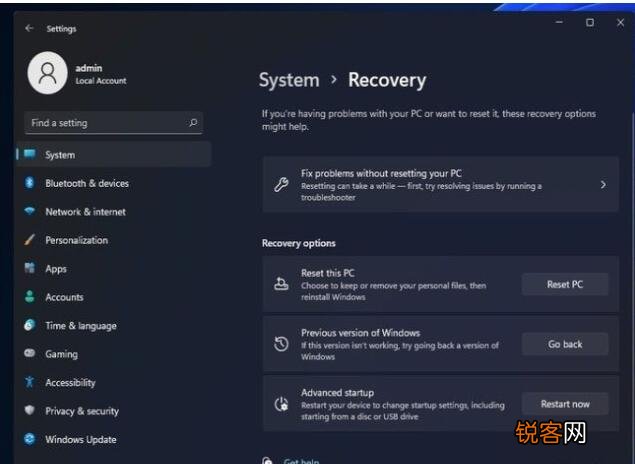The width and height of the screenshot is (635, 464).
Task: Click the Get help link
Action: (x=301, y=461)
